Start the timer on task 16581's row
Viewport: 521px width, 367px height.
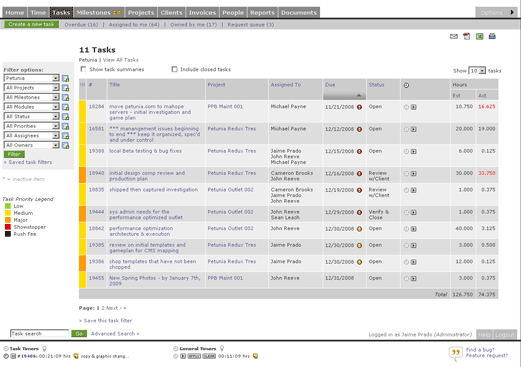click(414, 129)
